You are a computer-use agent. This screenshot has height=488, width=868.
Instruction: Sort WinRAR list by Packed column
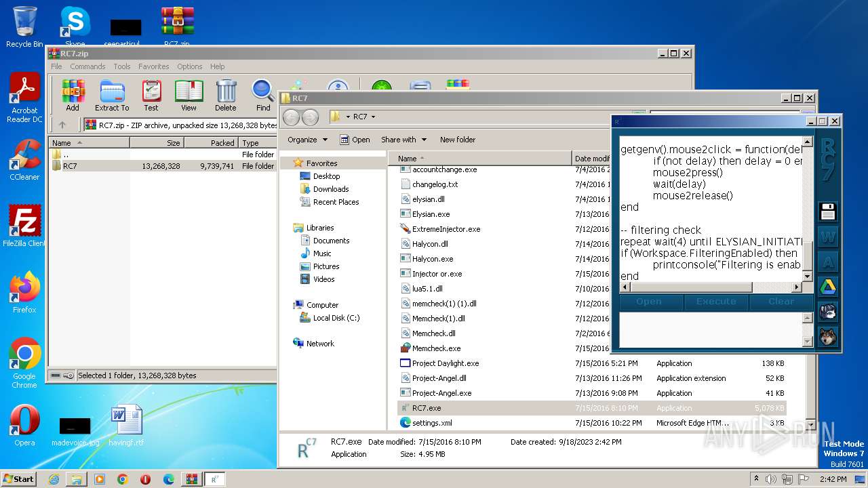tap(211, 143)
